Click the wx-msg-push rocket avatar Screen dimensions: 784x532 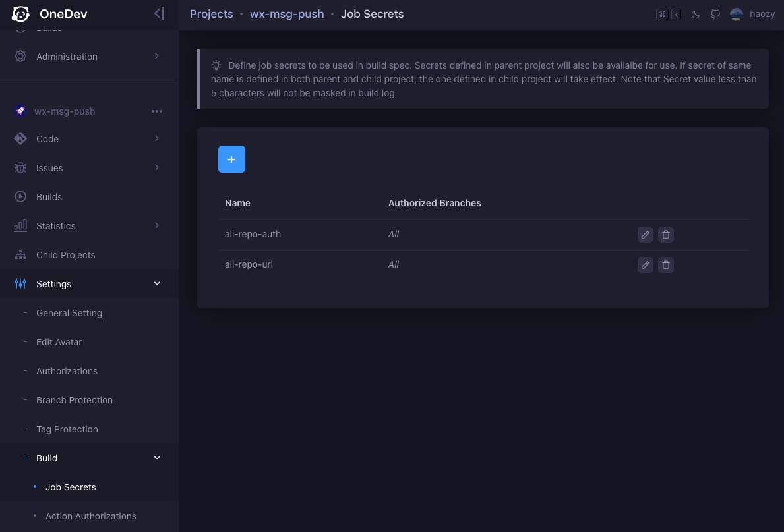[20, 111]
